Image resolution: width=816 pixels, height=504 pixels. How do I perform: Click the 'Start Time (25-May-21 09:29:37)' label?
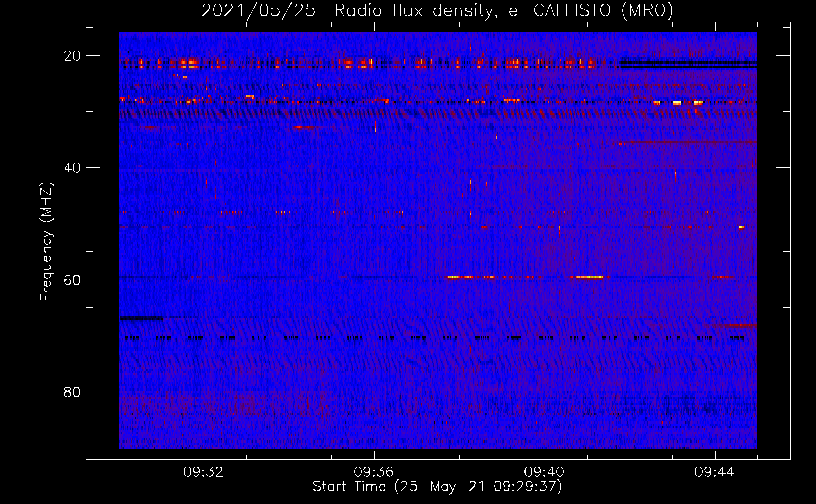pos(437,487)
